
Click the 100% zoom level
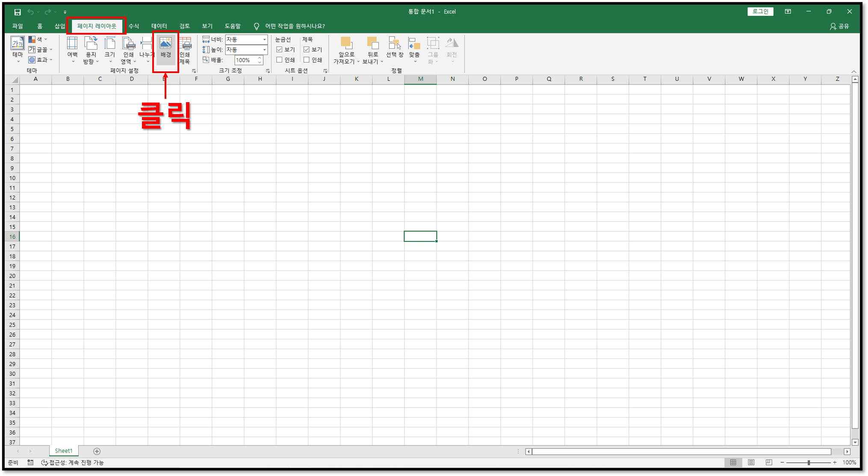(x=849, y=463)
